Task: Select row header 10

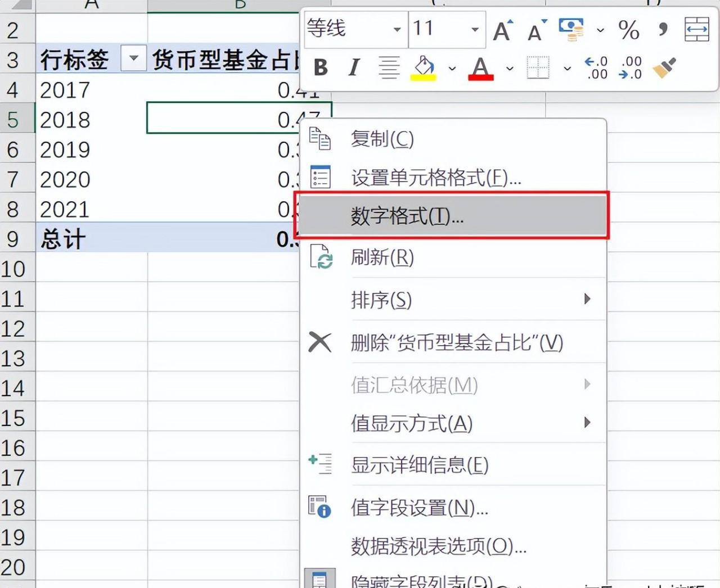Action: pyautogui.click(x=17, y=269)
